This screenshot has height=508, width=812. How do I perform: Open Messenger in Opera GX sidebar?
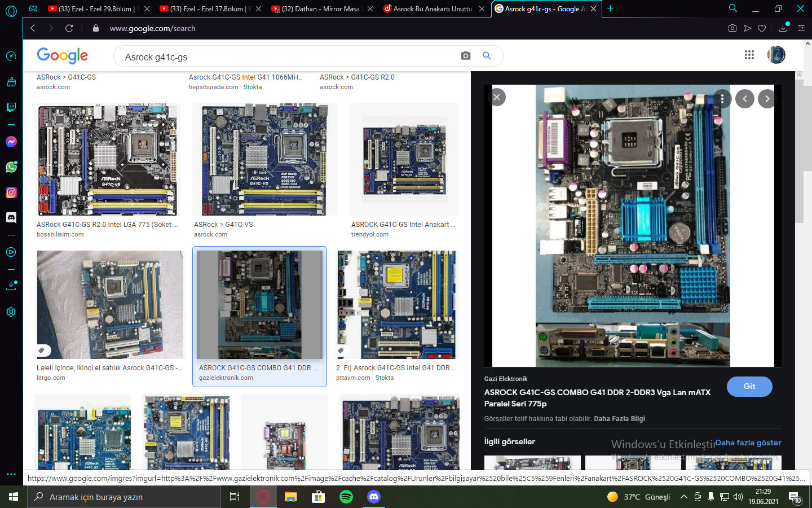(x=11, y=142)
